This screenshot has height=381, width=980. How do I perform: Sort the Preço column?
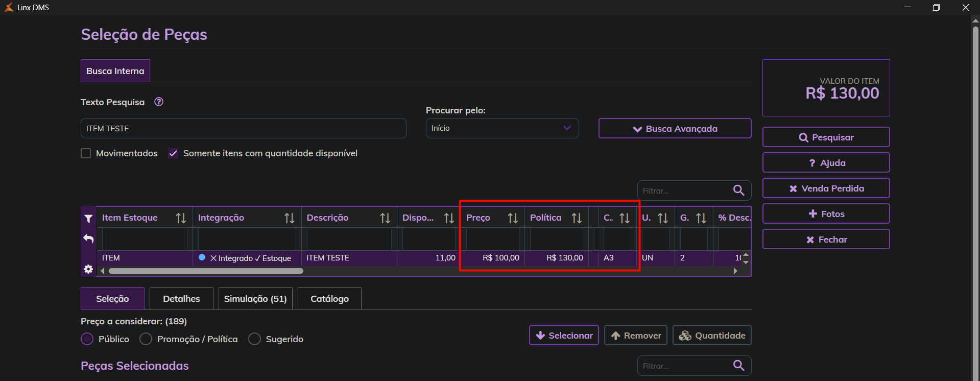(x=513, y=218)
